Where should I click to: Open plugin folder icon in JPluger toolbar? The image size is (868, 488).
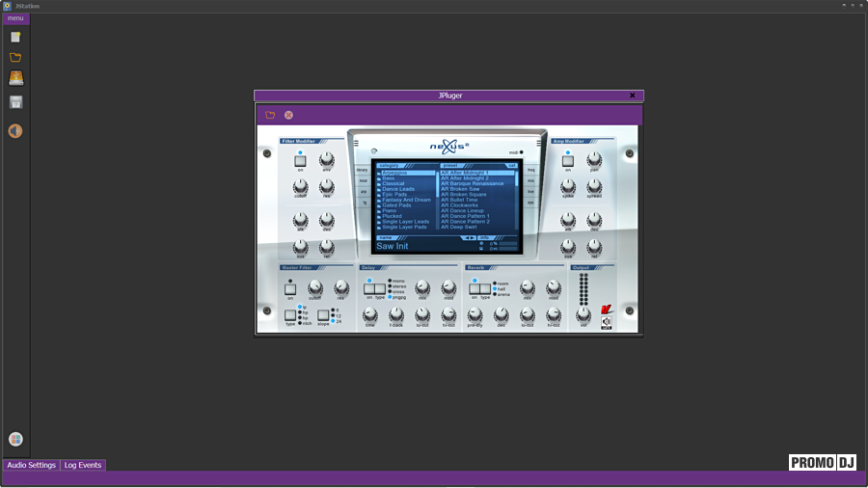(270, 115)
